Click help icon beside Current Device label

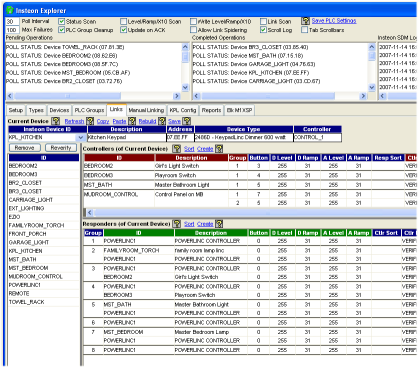[x=56, y=121]
